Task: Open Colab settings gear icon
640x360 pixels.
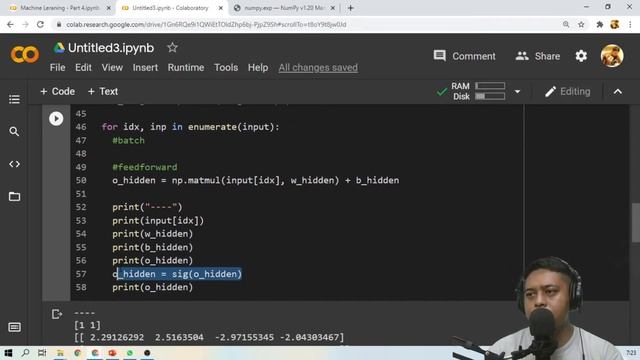Action: pyautogui.click(x=581, y=56)
